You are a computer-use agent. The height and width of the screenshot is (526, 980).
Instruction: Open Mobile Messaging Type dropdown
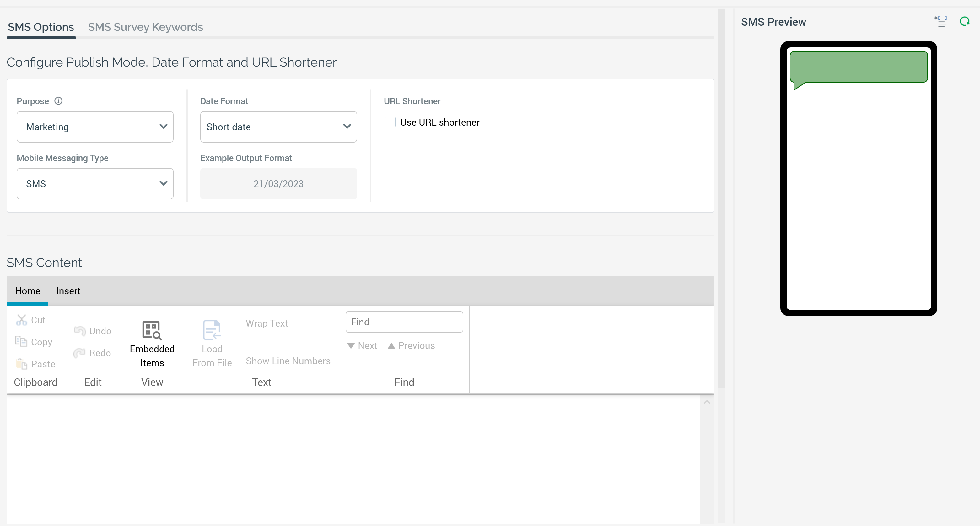pyautogui.click(x=95, y=184)
